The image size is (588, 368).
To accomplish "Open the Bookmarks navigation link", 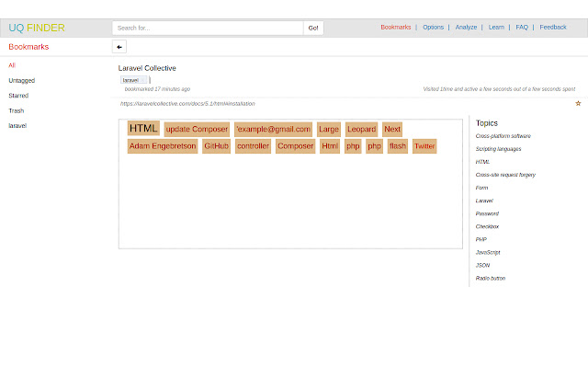I will pyautogui.click(x=396, y=27).
